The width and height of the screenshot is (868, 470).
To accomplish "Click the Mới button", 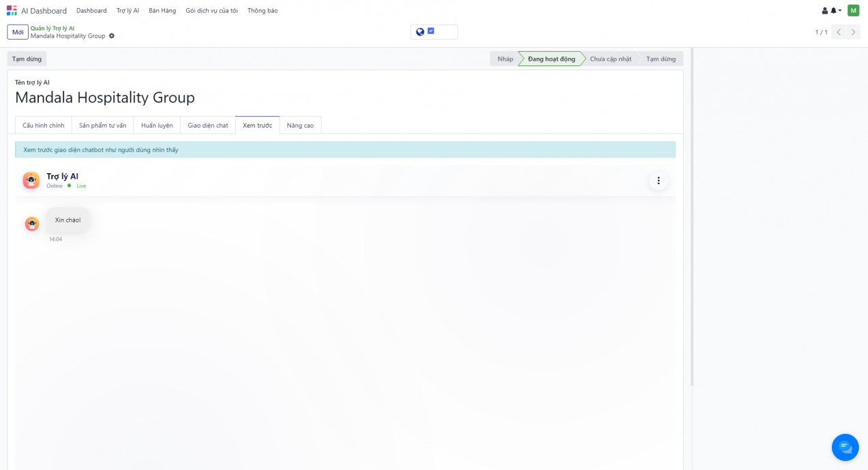I will [x=18, y=32].
